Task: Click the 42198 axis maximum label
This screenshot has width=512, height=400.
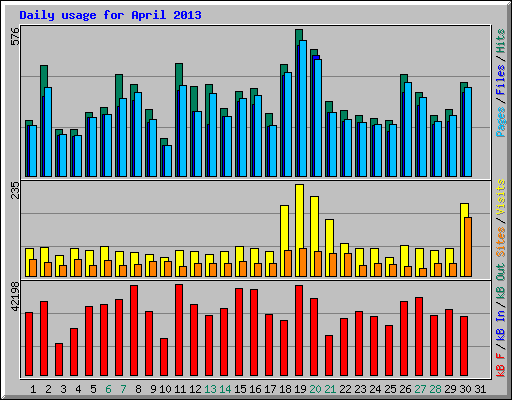Action: 15,296
